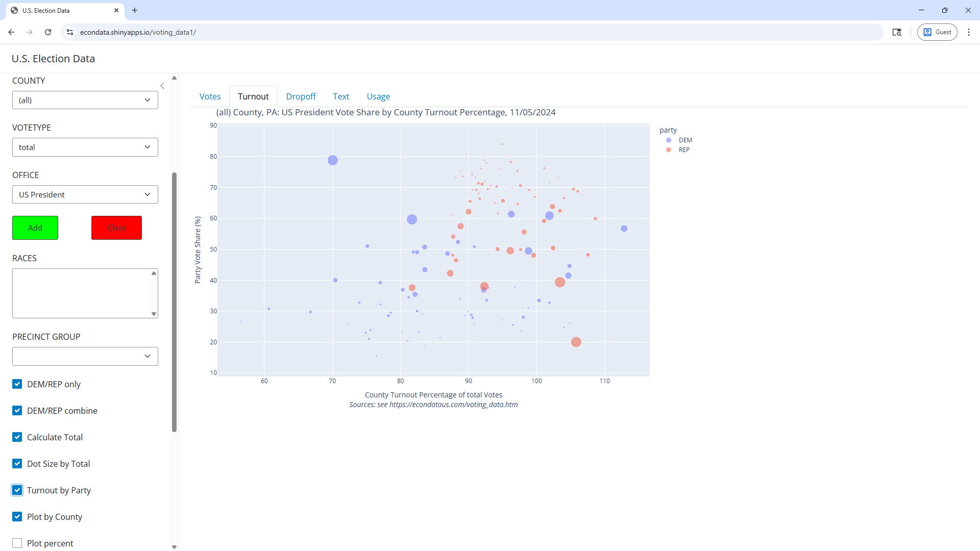This screenshot has width=980, height=551.
Task: Enable the Plot percent checkbox
Action: click(17, 543)
